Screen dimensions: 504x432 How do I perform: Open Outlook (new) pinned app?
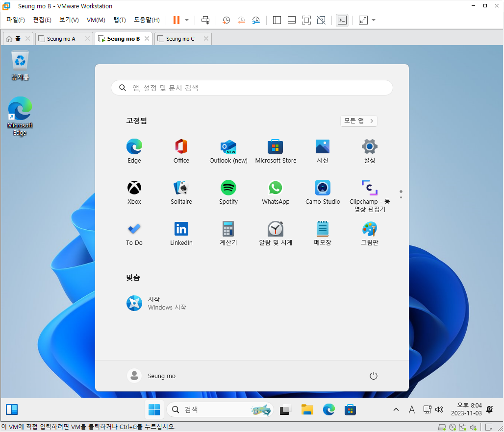pos(228,151)
